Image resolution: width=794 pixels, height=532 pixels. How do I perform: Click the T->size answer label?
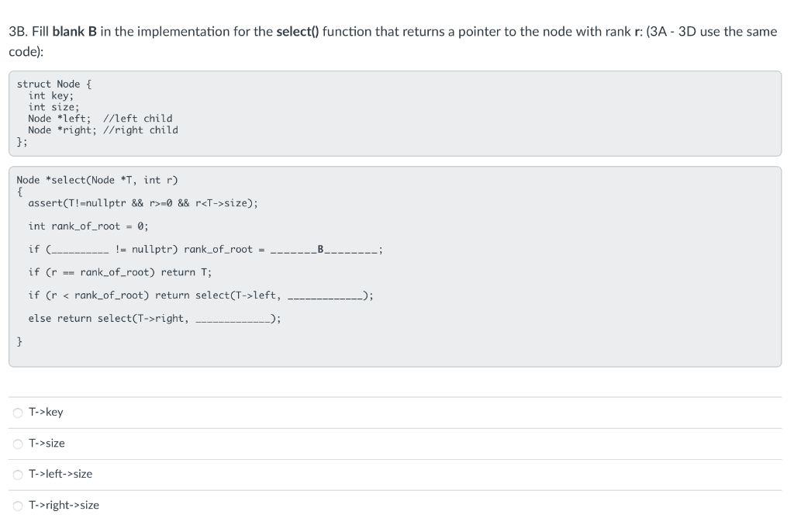[x=47, y=443]
